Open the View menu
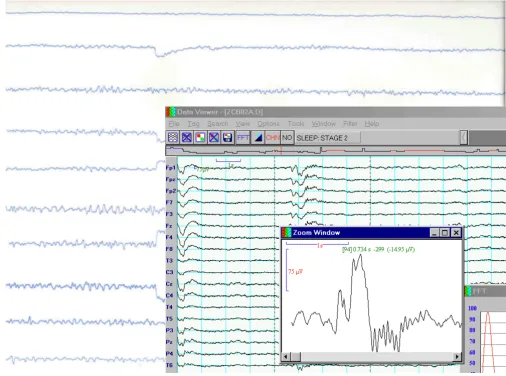 tap(243, 124)
